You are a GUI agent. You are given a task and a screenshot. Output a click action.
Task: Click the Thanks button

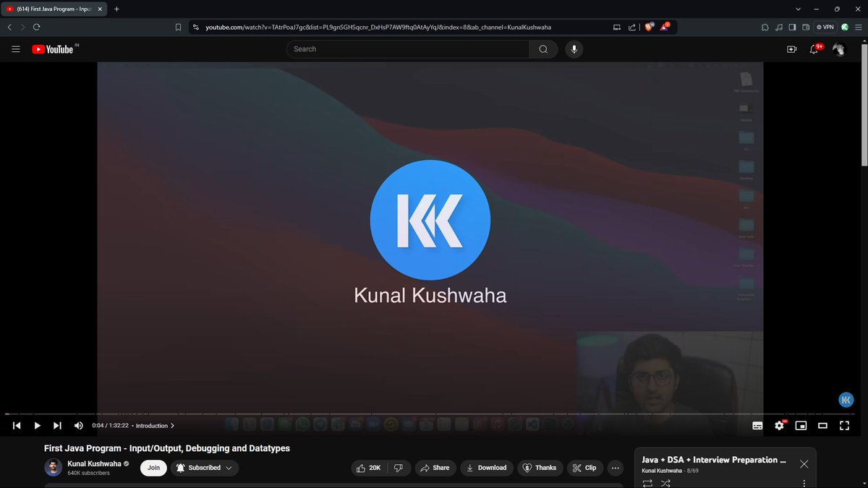pos(540,468)
